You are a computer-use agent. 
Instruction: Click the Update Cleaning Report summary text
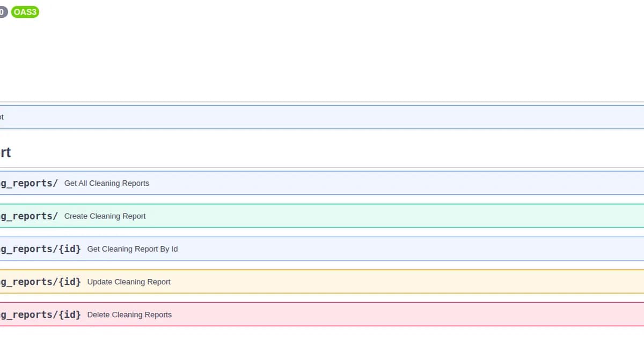pos(129,281)
